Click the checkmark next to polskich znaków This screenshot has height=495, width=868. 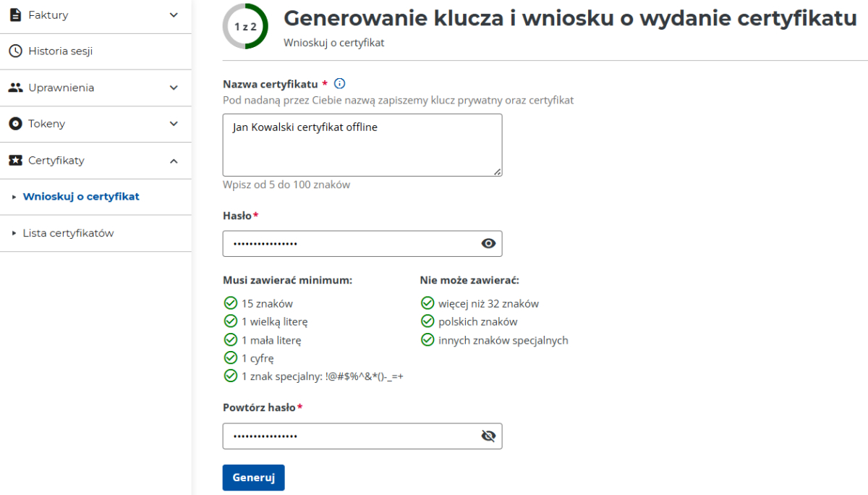coord(426,321)
